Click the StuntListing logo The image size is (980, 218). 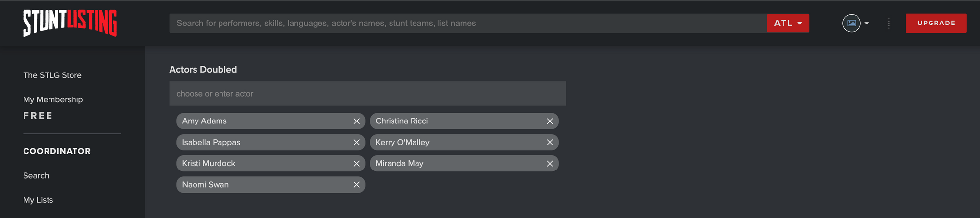pyautogui.click(x=70, y=23)
